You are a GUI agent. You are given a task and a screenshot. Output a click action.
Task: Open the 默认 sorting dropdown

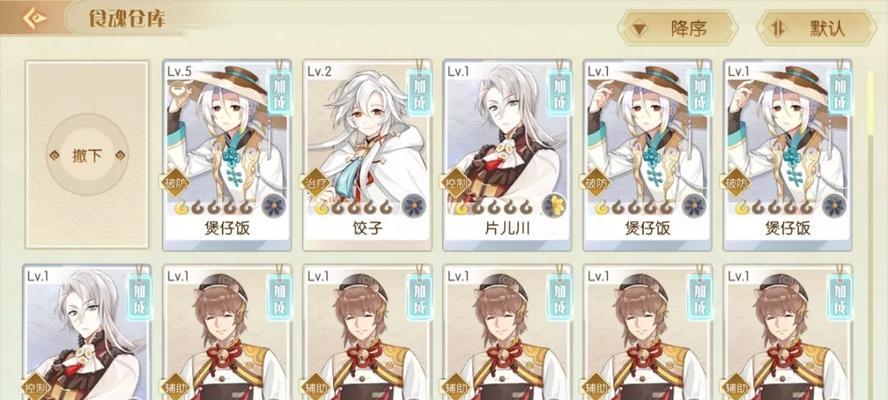tap(816, 28)
